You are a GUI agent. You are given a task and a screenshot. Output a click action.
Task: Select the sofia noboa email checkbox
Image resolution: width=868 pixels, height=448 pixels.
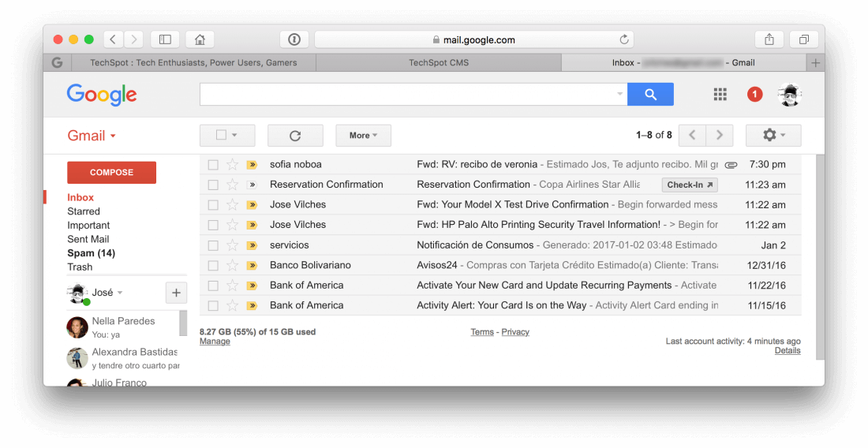(x=213, y=165)
